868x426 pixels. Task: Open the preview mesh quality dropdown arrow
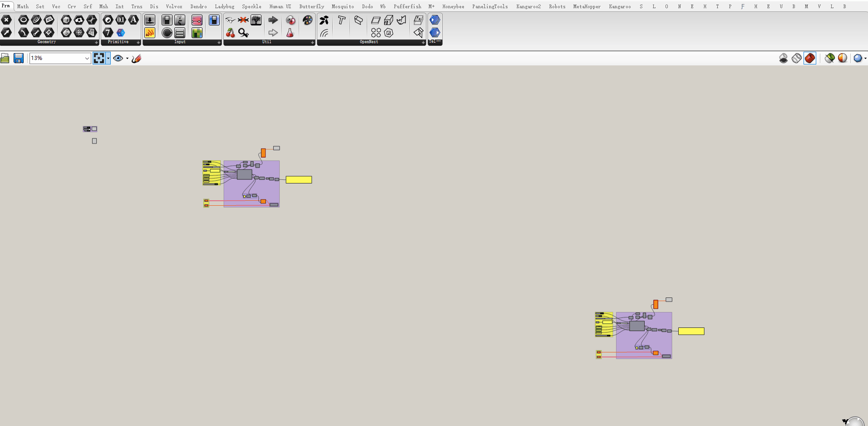[865, 58]
